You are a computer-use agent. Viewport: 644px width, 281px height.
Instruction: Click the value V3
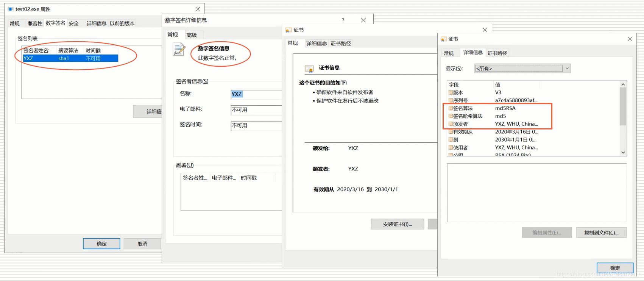[498, 92]
